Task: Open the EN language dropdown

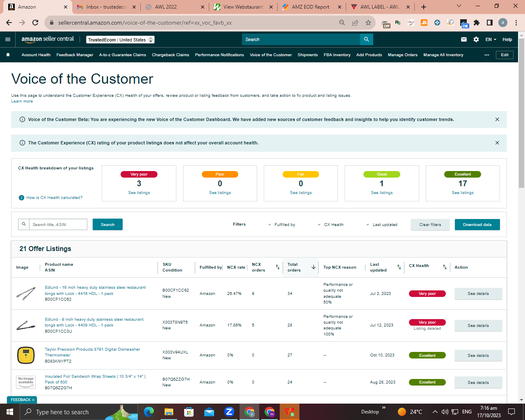Action: coord(491,39)
